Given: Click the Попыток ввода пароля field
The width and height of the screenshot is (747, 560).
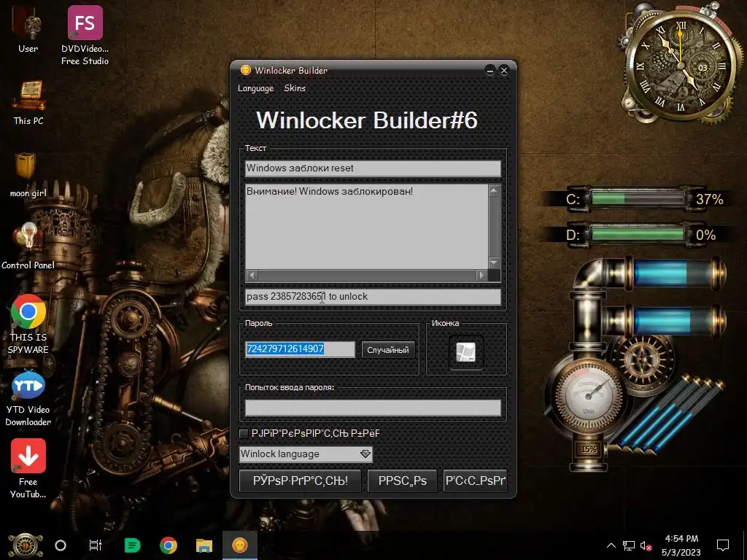Looking at the screenshot, I should tap(373, 408).
